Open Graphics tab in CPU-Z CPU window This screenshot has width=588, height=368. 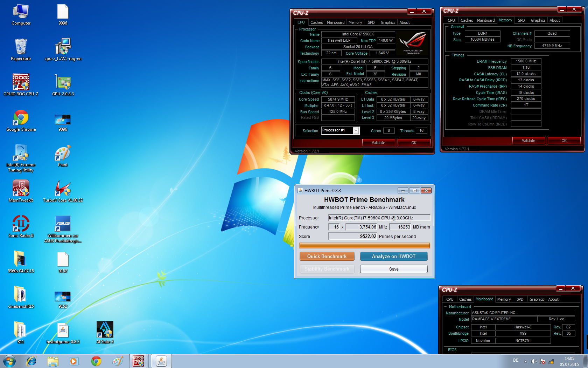pos(388,22)
